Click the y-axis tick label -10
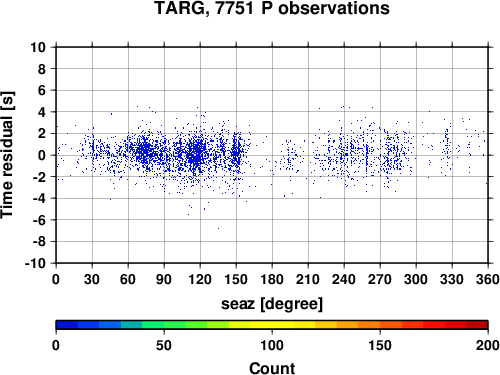Viewport: 500px width, 375px height. click(x=35, y=263)
